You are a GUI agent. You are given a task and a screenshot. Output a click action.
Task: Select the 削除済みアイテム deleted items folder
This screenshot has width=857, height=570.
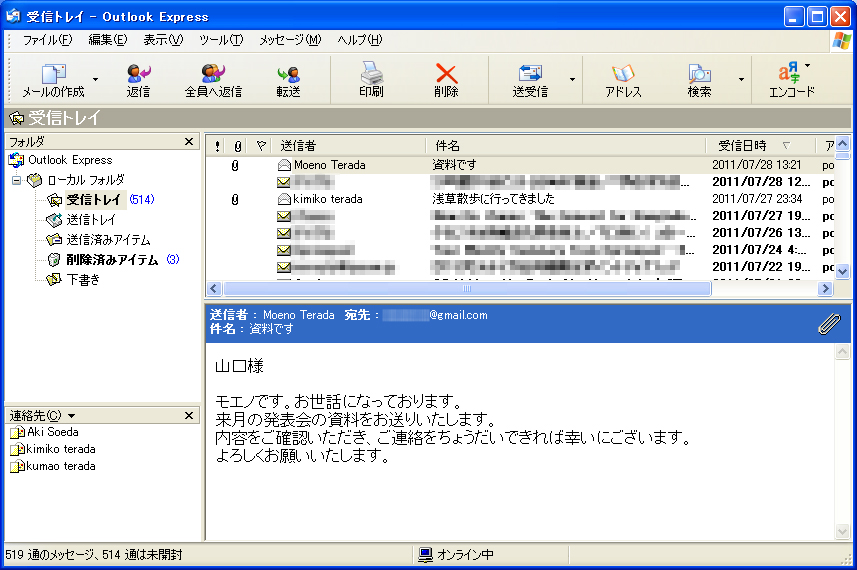[x=112, y=260]
